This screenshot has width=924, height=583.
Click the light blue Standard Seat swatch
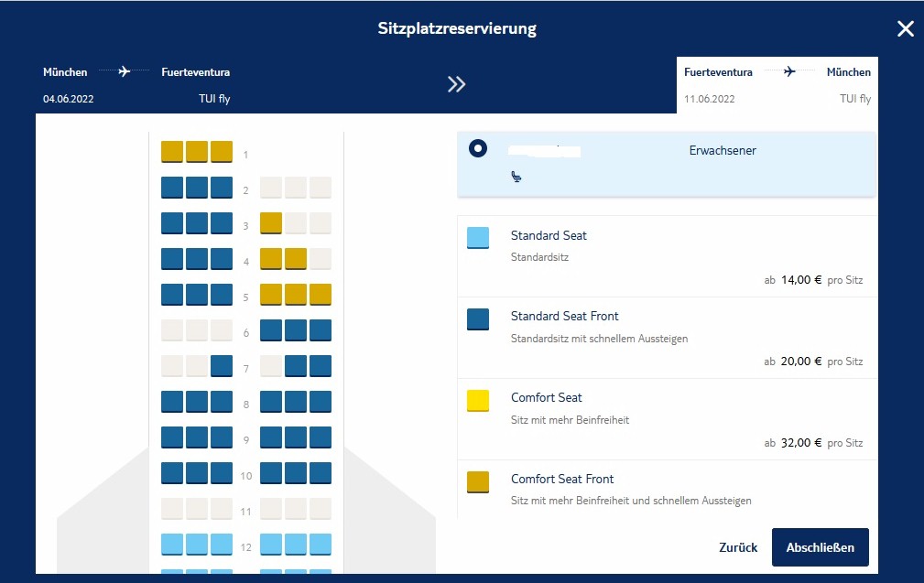click(478, 238)
